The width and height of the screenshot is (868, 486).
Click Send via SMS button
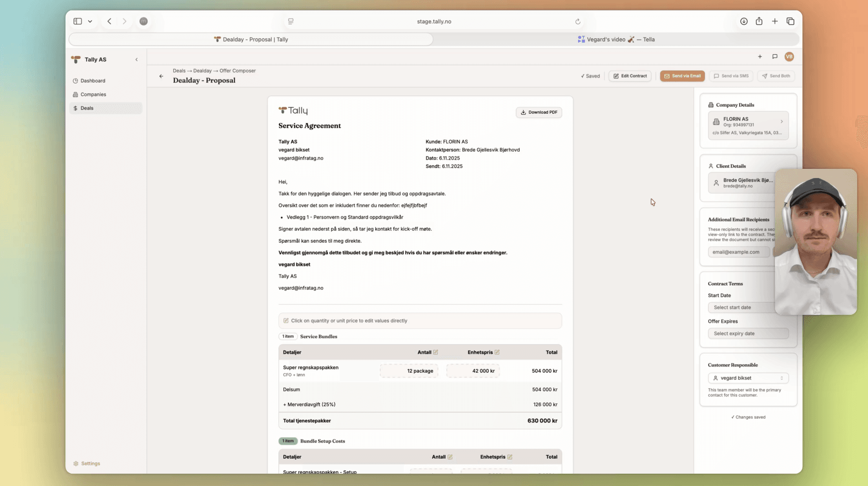[x=731, y=76]
